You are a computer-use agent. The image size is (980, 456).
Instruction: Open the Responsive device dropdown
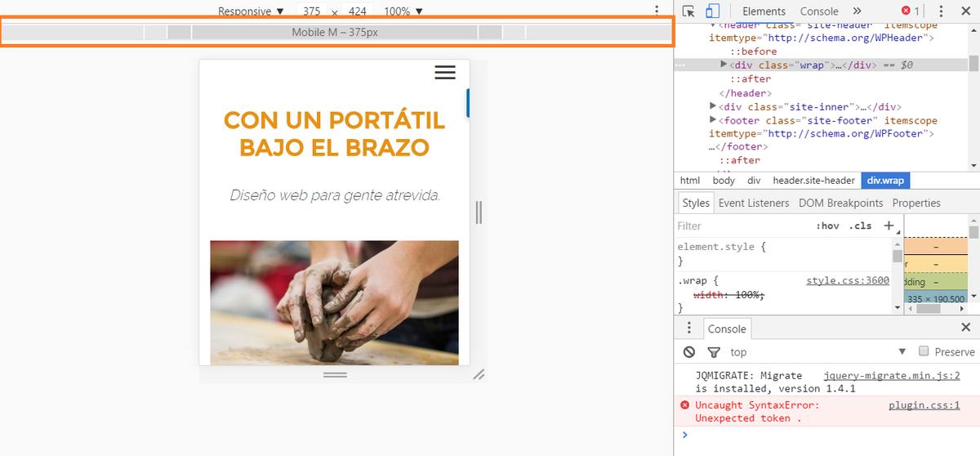(x=251, y=11)
